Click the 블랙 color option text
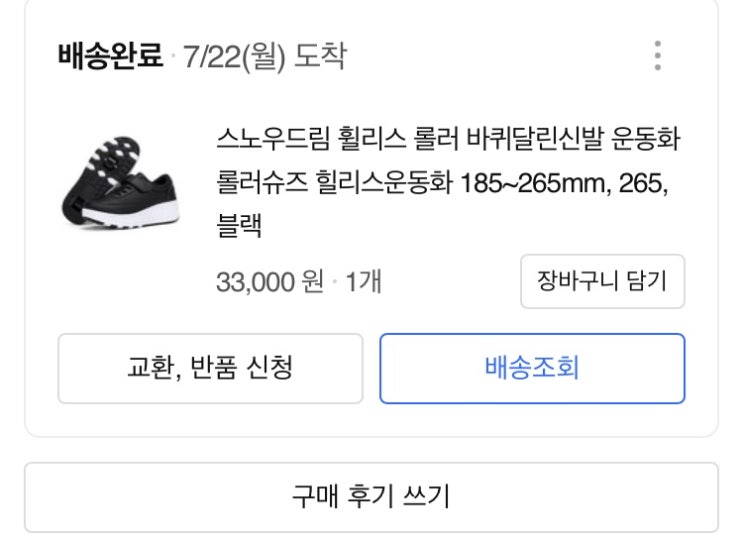Image resolution: width=743 pixels, height=541 pixels. pos(238,228)
